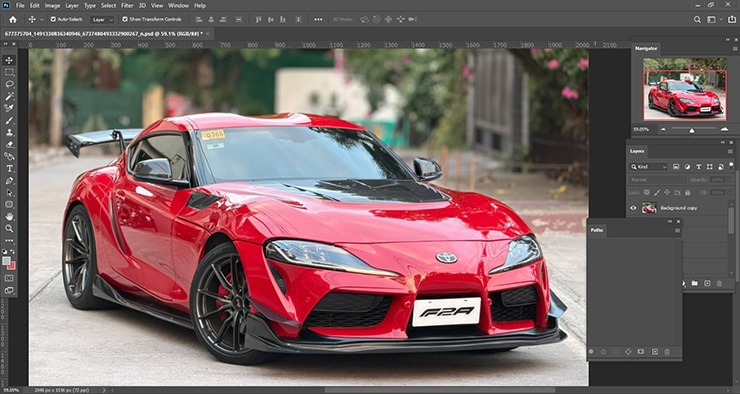Screen dimensions: 740x394
Task: Select the Pen tool
Action: pyautogui.click(x=9, y=181)
